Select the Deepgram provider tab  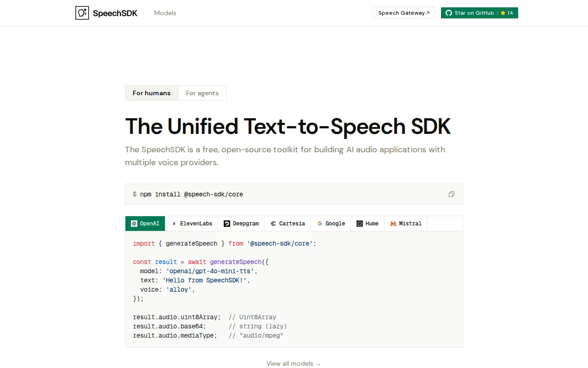point(241,224)
